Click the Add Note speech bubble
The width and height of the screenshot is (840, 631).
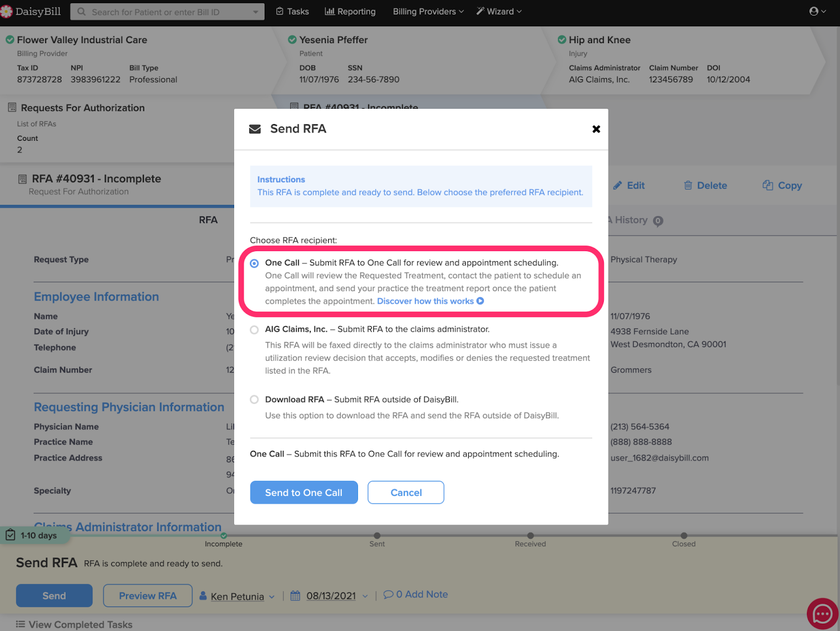[388, 594]
